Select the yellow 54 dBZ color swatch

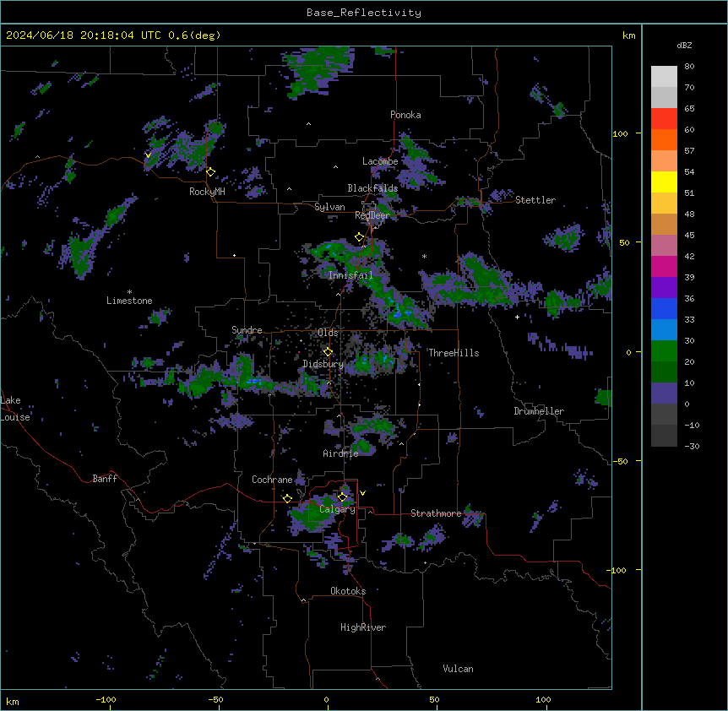[x=664, y=182]
